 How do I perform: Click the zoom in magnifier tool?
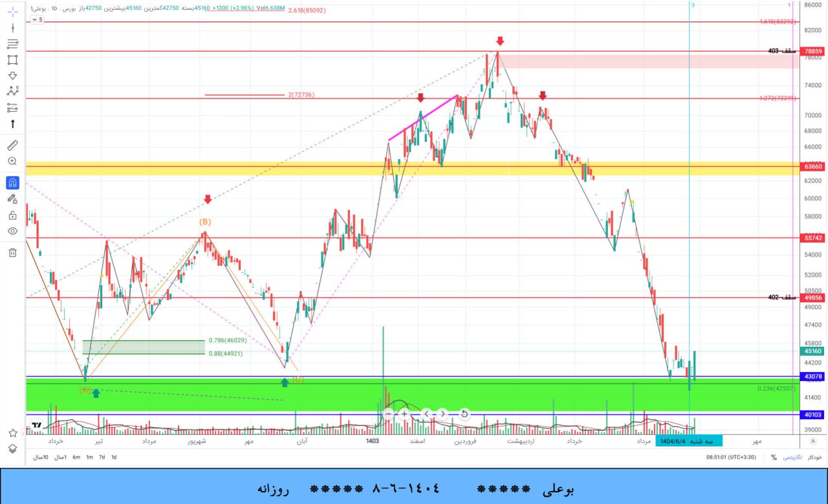pos(12,161)
